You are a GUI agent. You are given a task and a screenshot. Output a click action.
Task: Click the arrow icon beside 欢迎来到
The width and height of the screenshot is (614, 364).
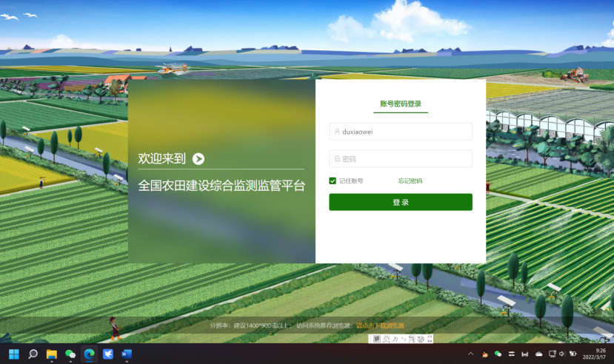point(198,158)
